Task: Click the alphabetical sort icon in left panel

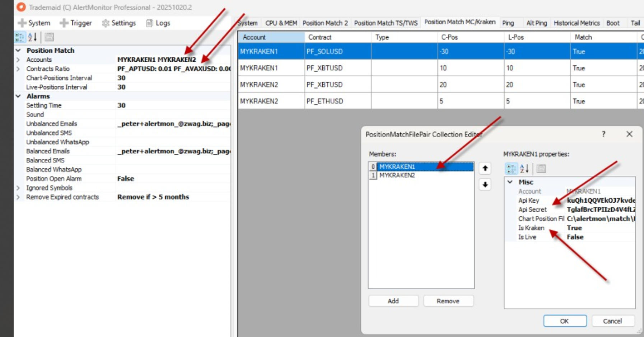Action: pos(32,37)
